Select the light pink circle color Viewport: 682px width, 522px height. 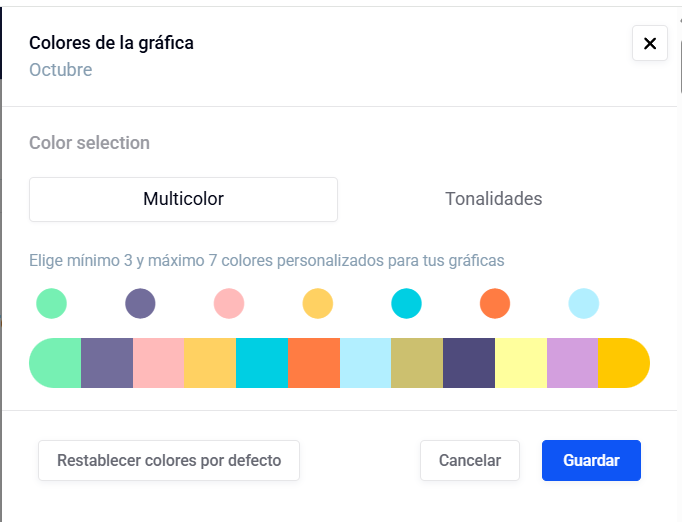[229, 303]
